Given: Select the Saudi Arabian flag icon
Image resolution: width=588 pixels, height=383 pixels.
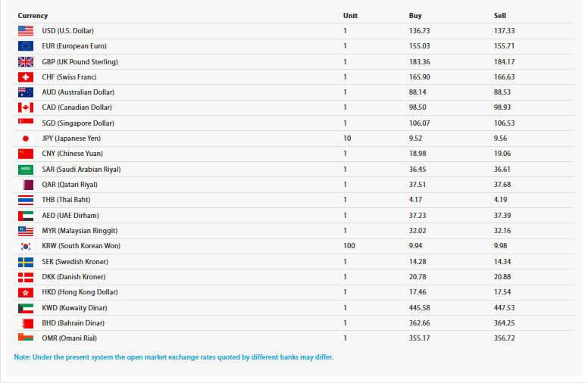Looking at the screenshot, I should 26,170.
